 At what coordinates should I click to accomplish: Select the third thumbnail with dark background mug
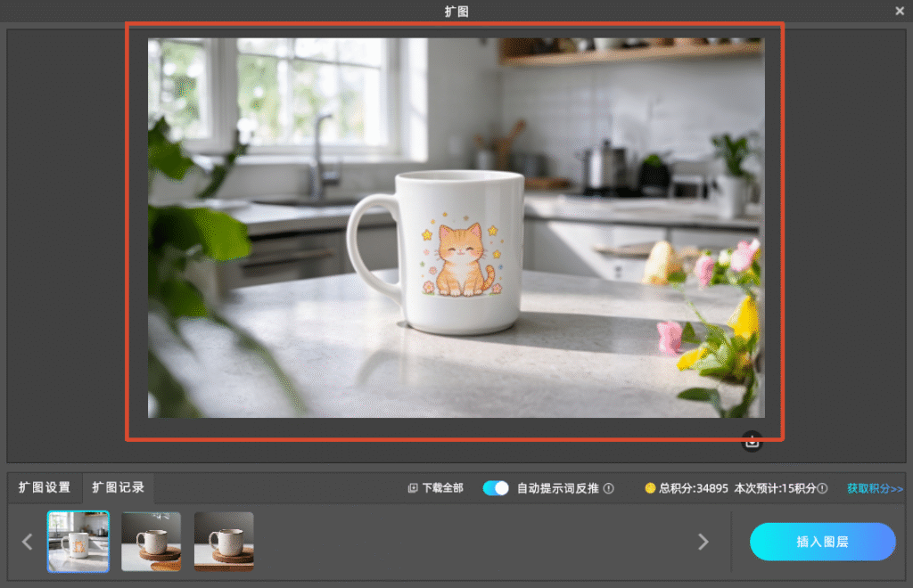point(224,542)
